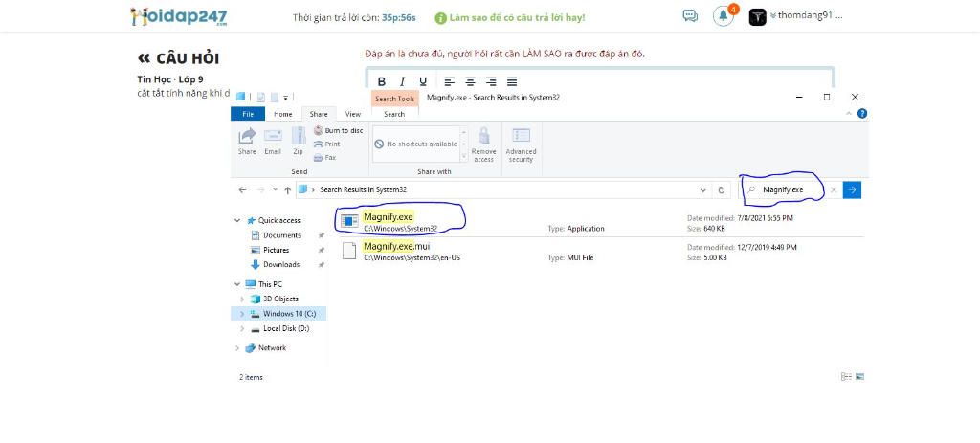This screenshot has height=443, width=980.
Task: Toggle underline in the answer editor
Action: coord(423,81)
